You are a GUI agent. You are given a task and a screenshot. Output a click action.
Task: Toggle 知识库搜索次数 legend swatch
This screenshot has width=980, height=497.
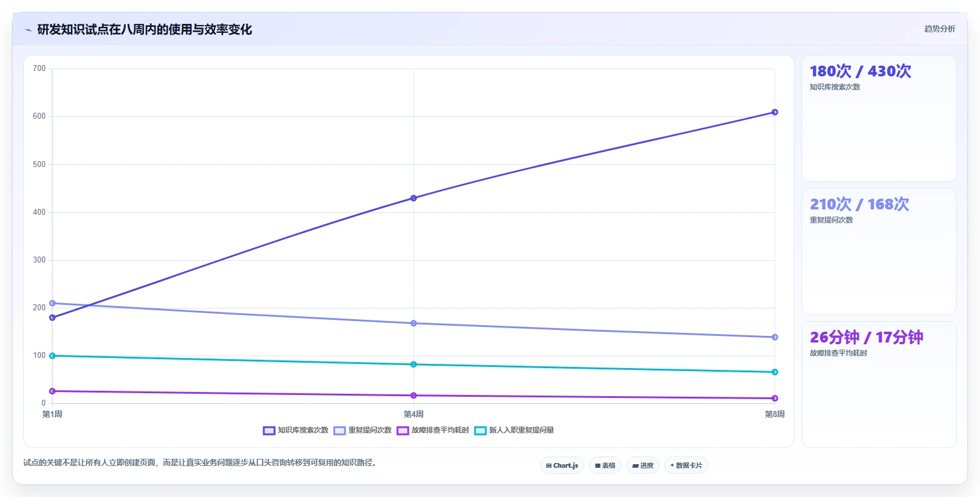(x=269, y=430)
